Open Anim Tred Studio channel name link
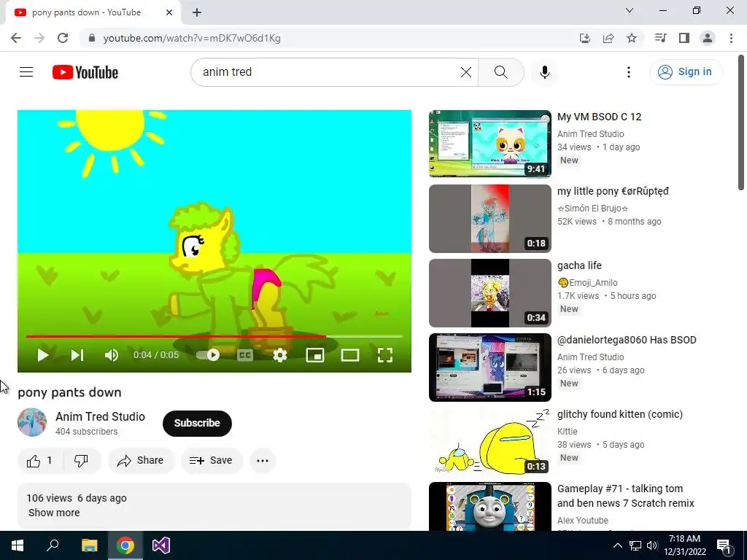This screenshot has height=560, width=747. [100, 416]
